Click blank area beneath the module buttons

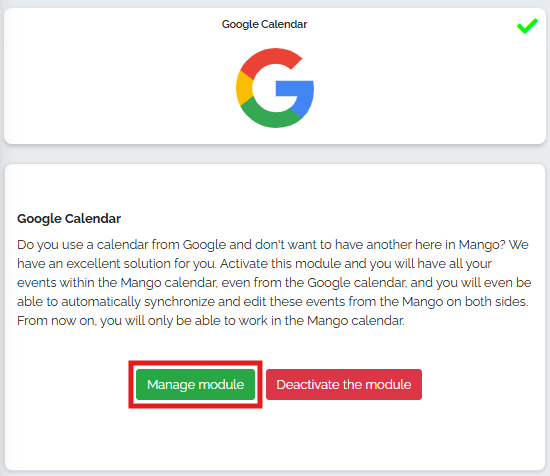point(275,438)
